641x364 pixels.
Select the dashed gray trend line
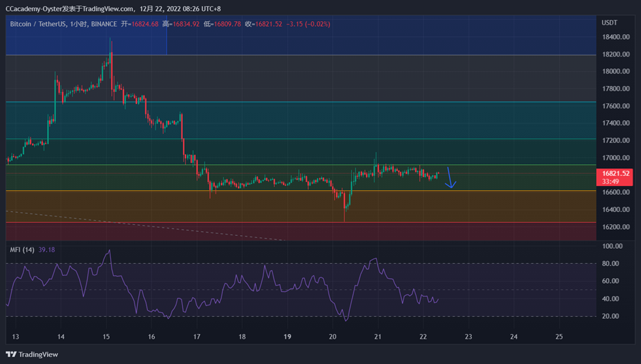click(x=145, y=226)
